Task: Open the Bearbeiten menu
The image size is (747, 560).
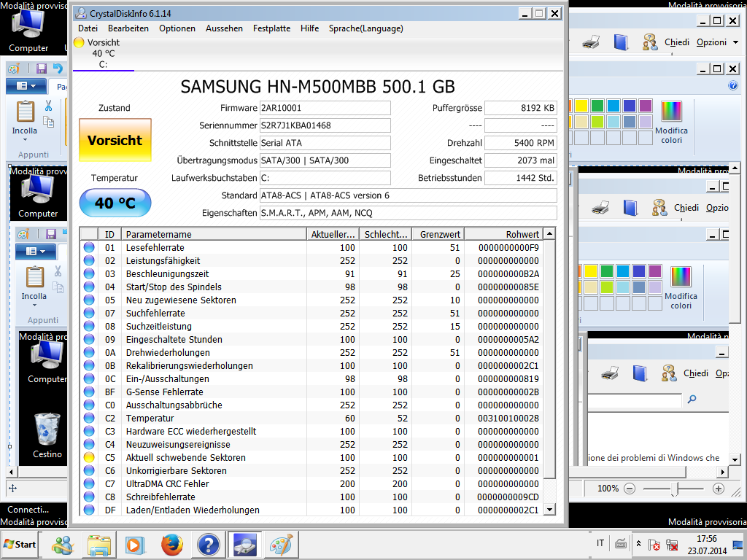Action: [x=128, y=28]
